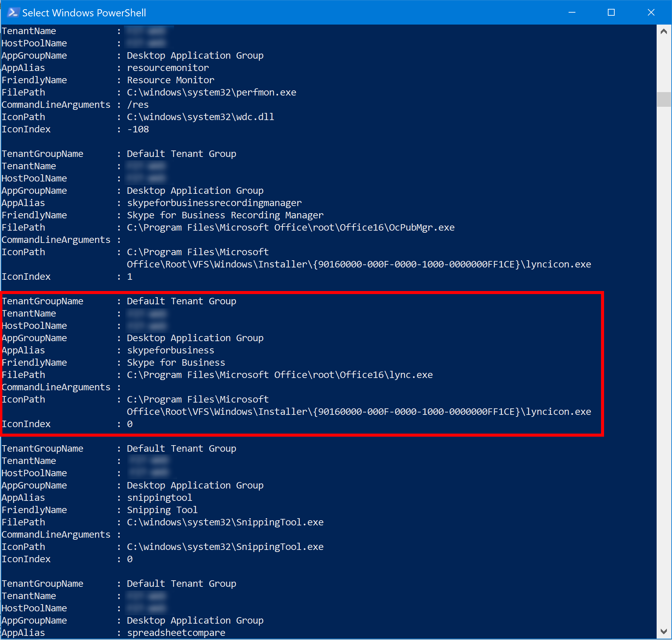
Task: Click the 'Resource Monitor' FriendlyName value
Action: click(x=171, y=80)
